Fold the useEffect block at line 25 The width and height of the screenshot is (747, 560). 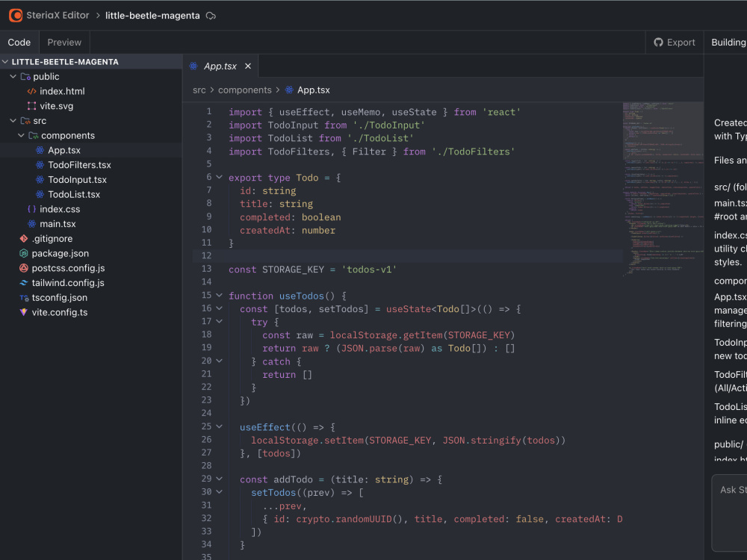click(x=219, y=426)
